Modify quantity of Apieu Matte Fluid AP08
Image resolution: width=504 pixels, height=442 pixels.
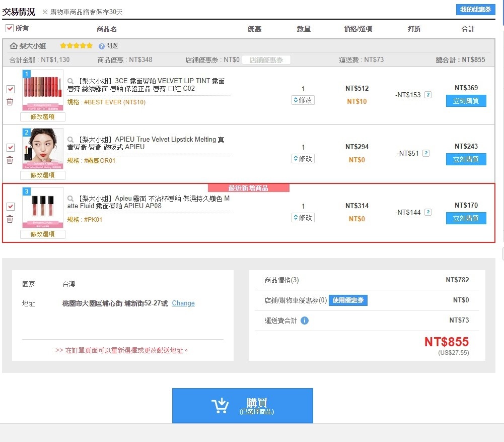pyautogui.click(x=303, y=218)
